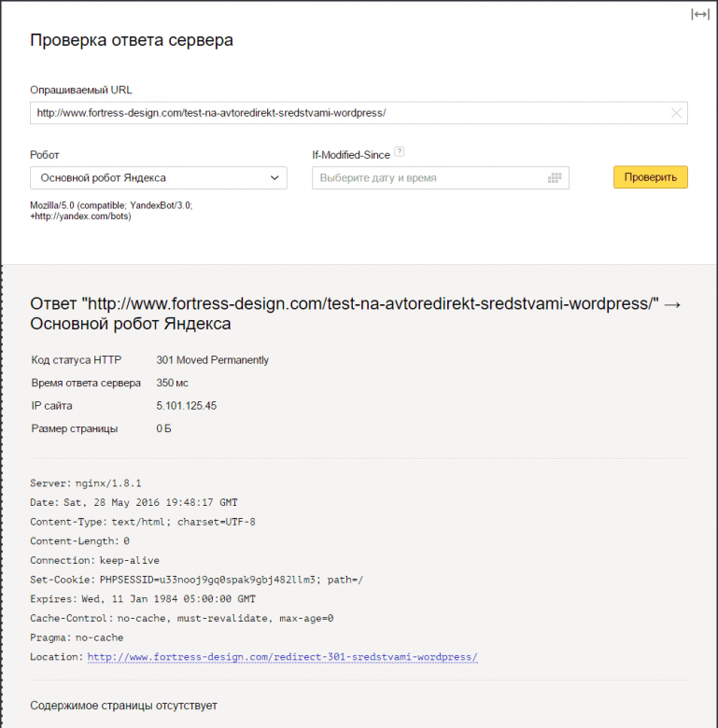
Task: Open the Location redirect-301-sredstvami-wordpress link
Action: tap(282, 657)
